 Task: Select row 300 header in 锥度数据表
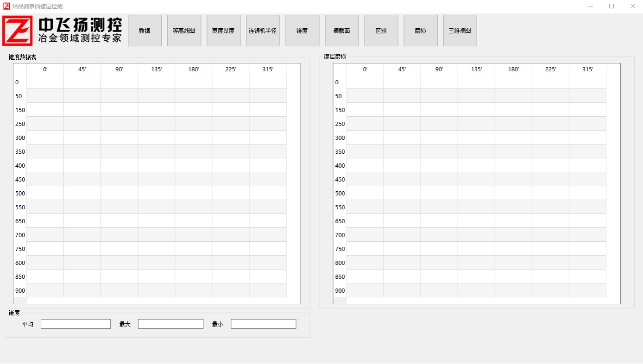(20, 138)
